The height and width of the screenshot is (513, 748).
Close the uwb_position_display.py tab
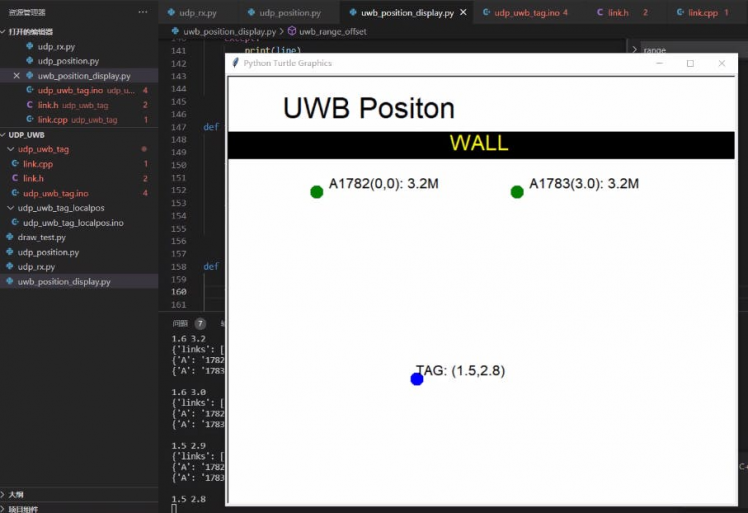[463, 12]
